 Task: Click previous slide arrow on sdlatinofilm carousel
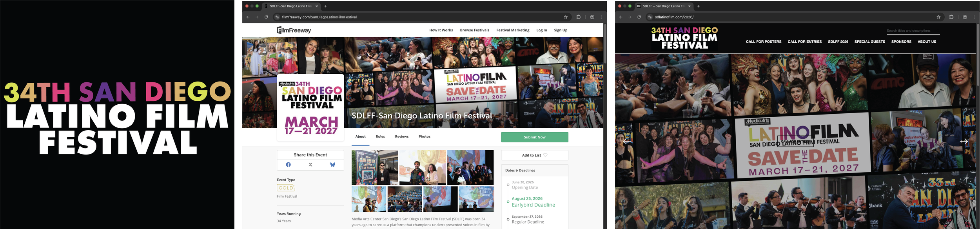(627, 141)
